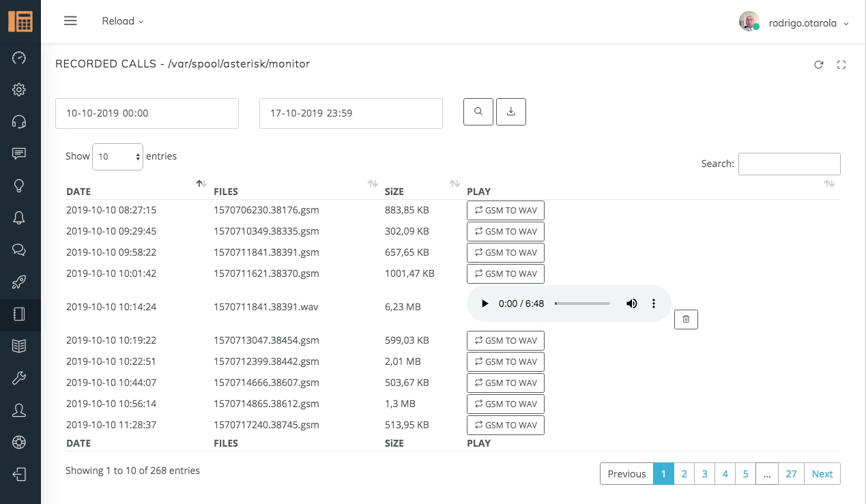
Task: Click the dashboard speedometer icon in sidebar
Action: click(19, 58)
